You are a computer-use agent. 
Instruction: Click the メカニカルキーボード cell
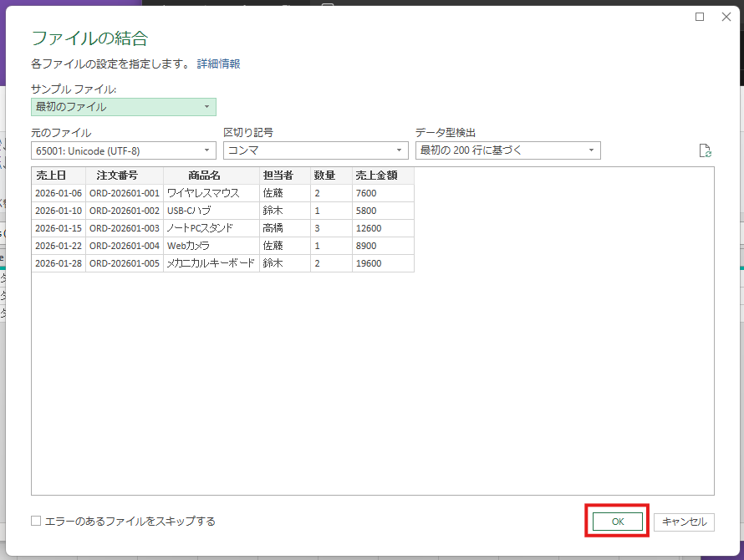[x=211, y=263]
